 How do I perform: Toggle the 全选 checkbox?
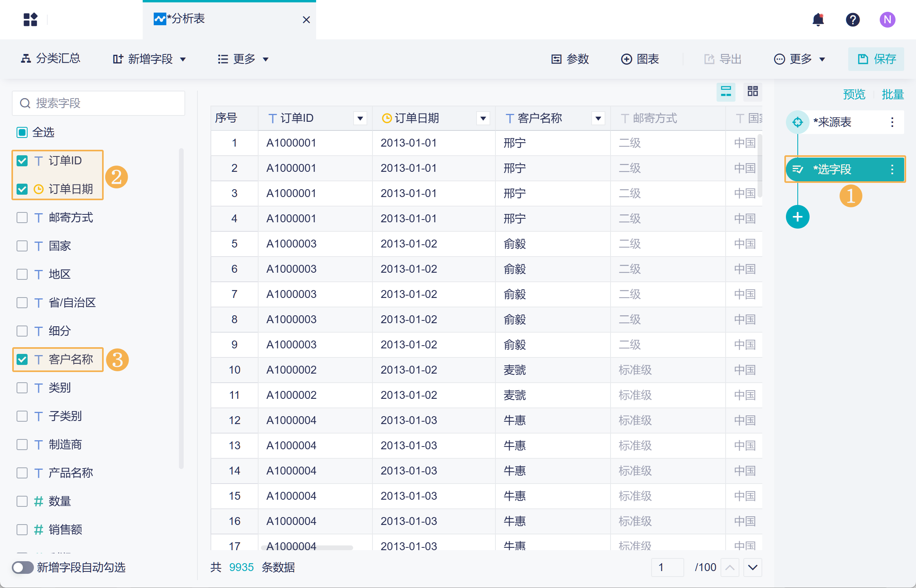point(22,132)
